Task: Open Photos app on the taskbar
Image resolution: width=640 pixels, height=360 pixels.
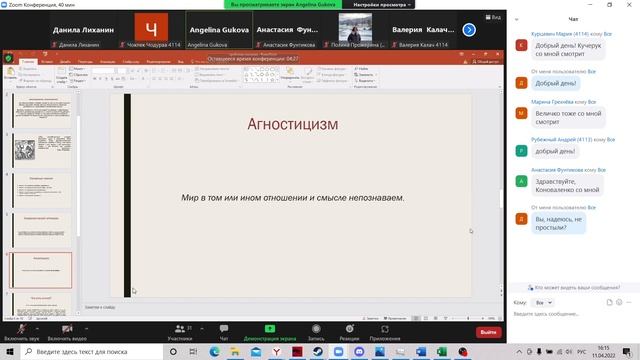Action: coord(380,351)
